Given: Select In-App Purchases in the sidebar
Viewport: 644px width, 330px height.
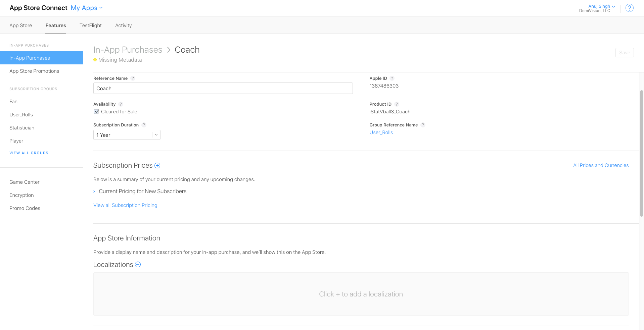Looking at the screenshot, I should click(42, 58).
